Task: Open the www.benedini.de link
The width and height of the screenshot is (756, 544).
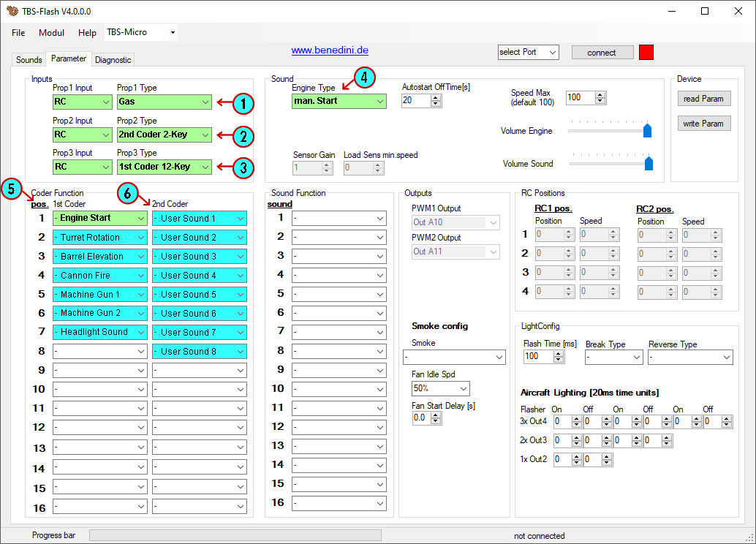Action: (330, 50)
